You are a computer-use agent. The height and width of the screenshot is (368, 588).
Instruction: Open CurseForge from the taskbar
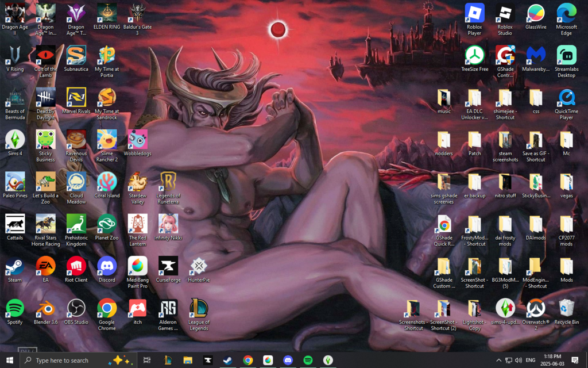pos(208,360)
